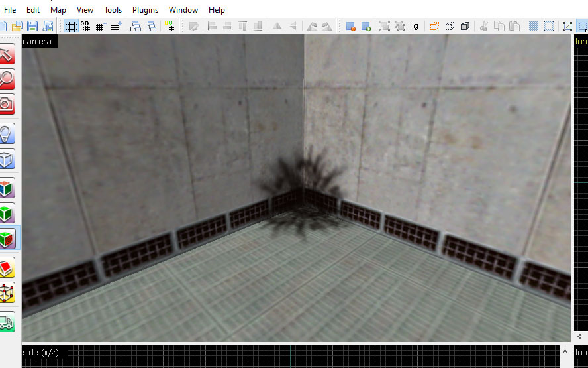Image resolution: width=588 pixels, height=368 pixels.
Task: Open the Plugins menu
Action: tap(145, 10)
